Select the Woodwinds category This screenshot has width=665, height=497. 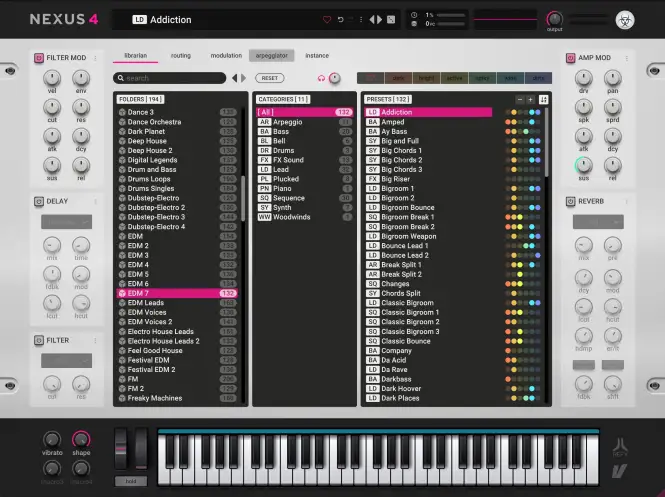(305, 217)
